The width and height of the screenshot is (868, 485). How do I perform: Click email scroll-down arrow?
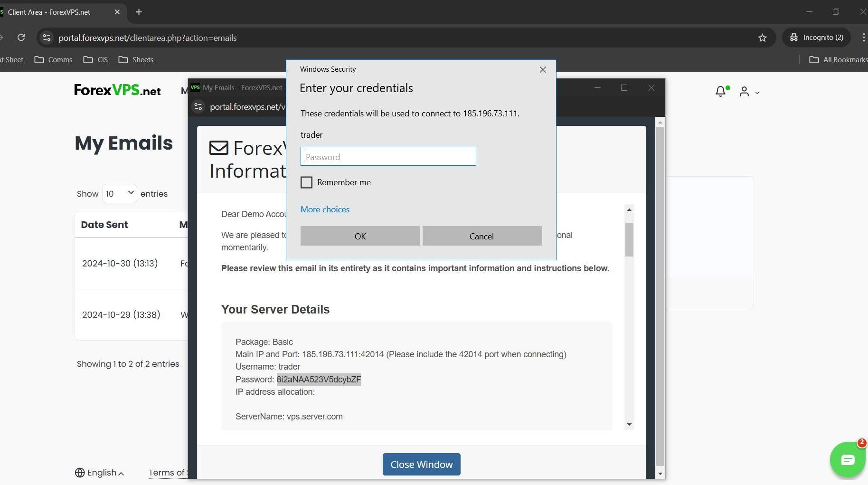coord(629,425)
